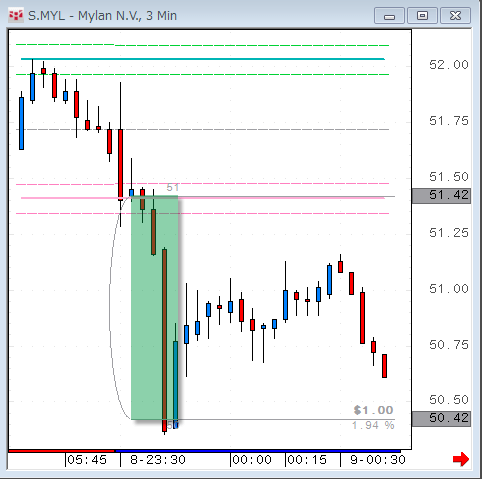Click the 8-23:30 time axis label

click(158, 460)
